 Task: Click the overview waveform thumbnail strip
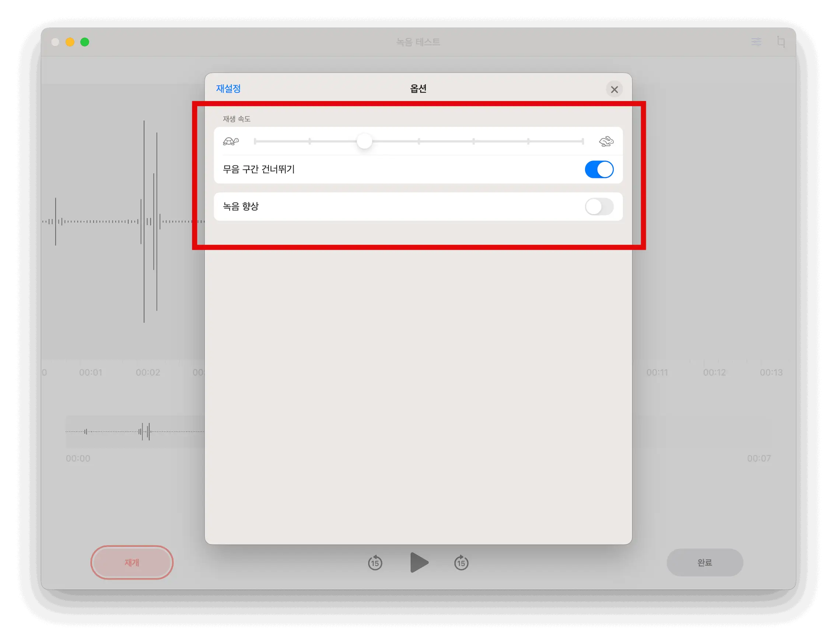click(x=134, y=432)
